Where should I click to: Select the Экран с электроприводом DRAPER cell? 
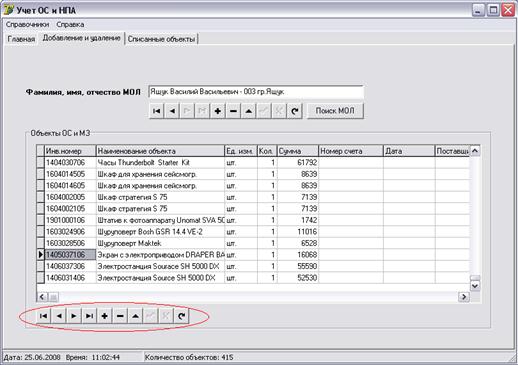[x=160, y=255]
